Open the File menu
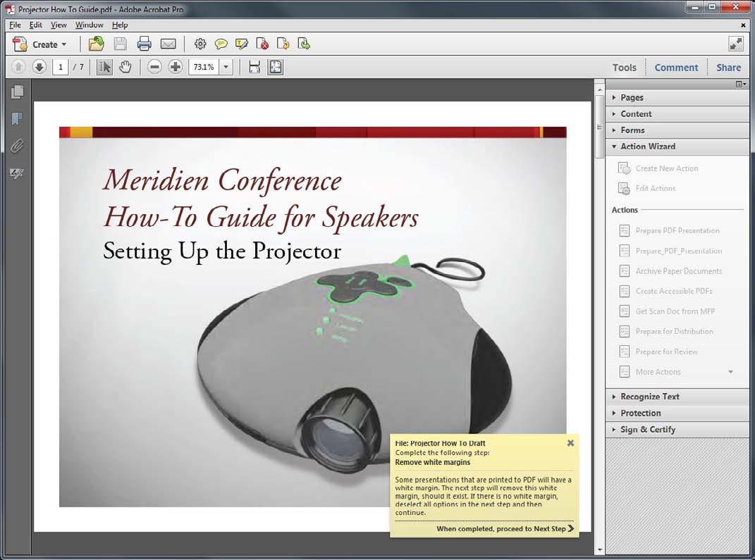 (15, 25)
